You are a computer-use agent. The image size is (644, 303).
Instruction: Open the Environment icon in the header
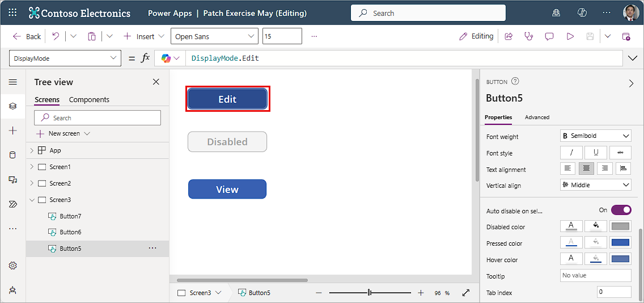[556, 12]
